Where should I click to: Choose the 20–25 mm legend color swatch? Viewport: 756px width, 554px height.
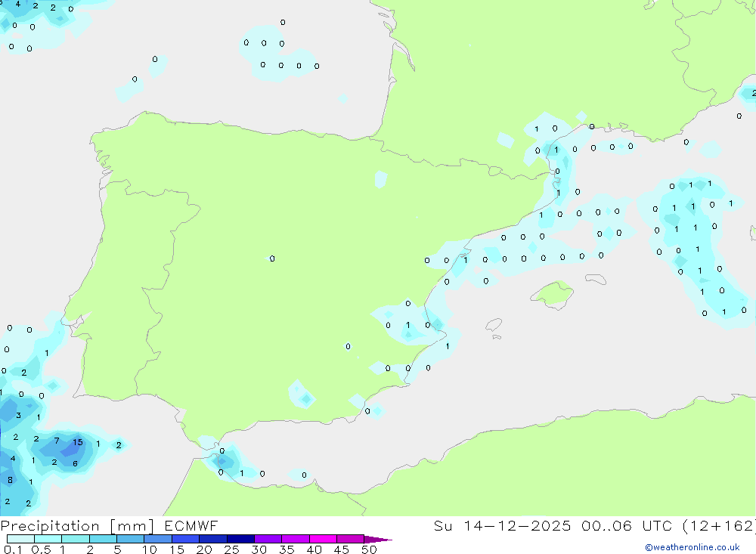coord(212,539)
